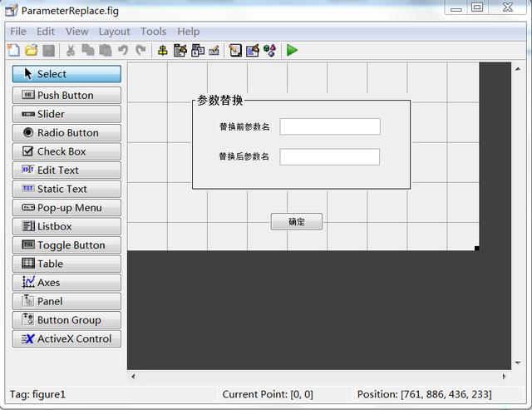The height and width of the screenshot is (410, 532).
Task: Click the Copy toolbar icon
Action: coord(88,50)
